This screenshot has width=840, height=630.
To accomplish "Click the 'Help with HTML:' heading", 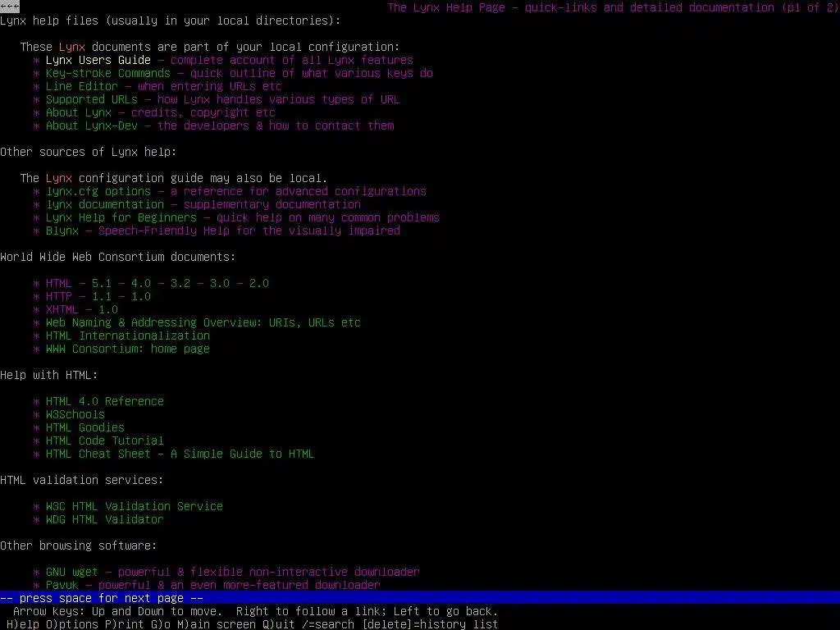I will pos(48,375).
